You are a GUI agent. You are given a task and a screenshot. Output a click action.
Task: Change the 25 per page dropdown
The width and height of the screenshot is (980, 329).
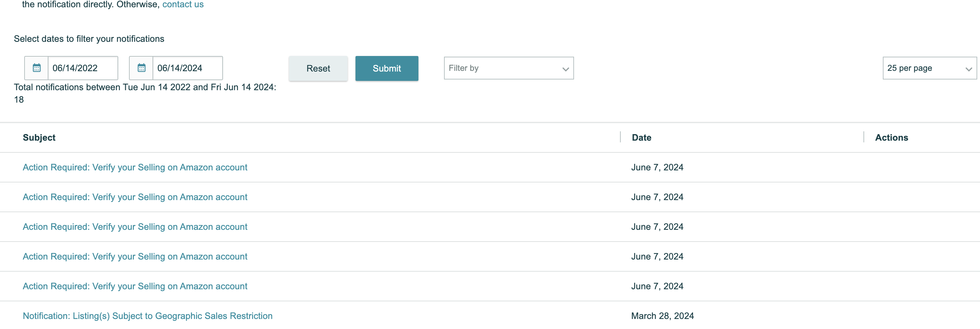click(930, 68)
